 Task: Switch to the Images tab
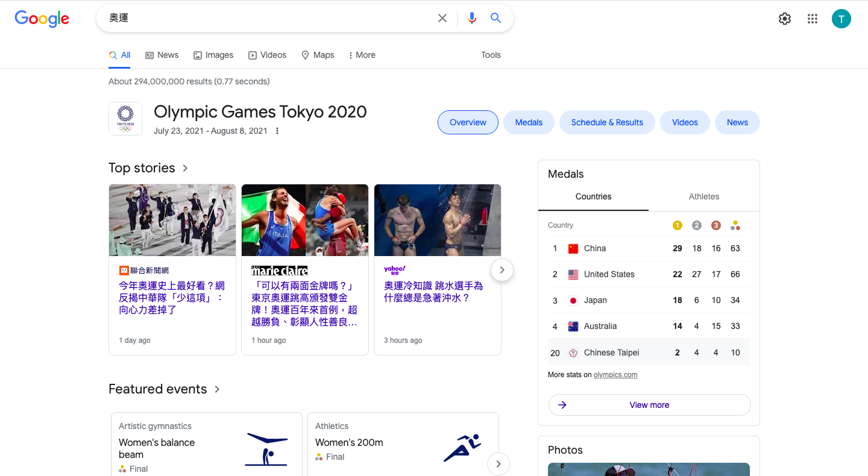pyautogui.click(x=213, y=55)
